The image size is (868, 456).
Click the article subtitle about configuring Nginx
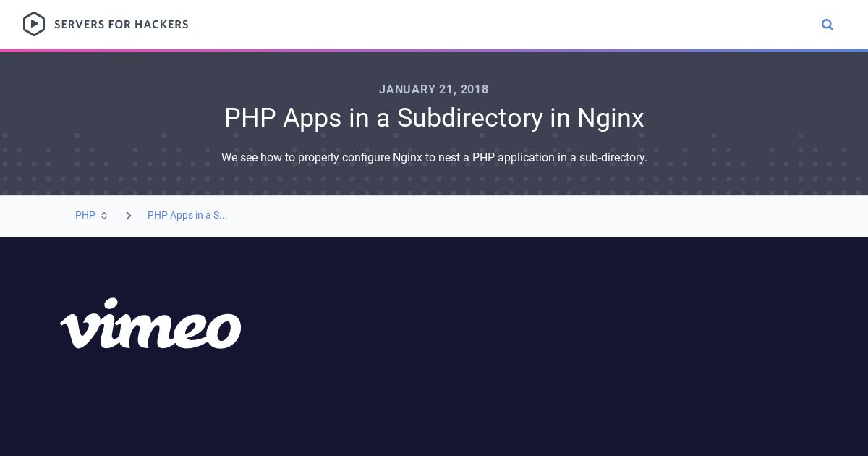(x=434, y=157)
